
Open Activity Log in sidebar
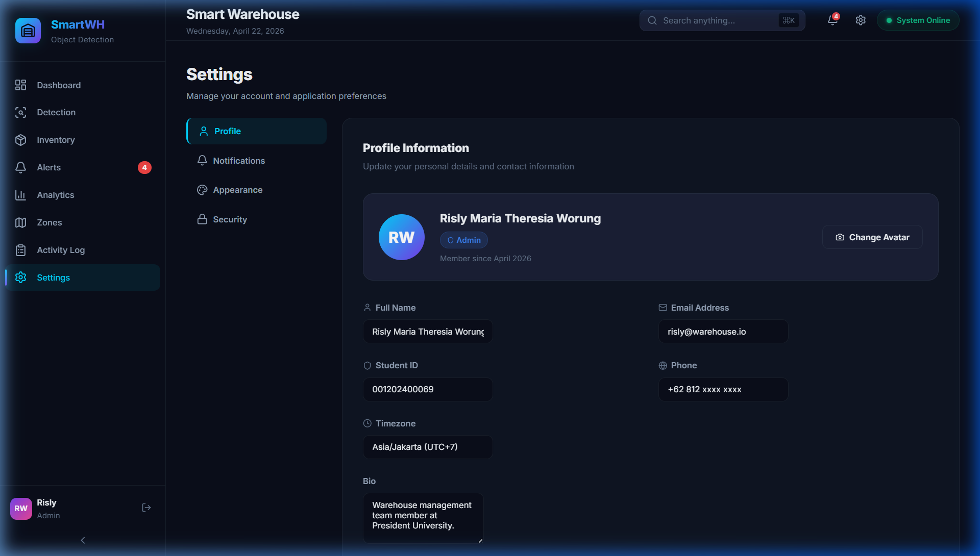(x=60, y=250)
